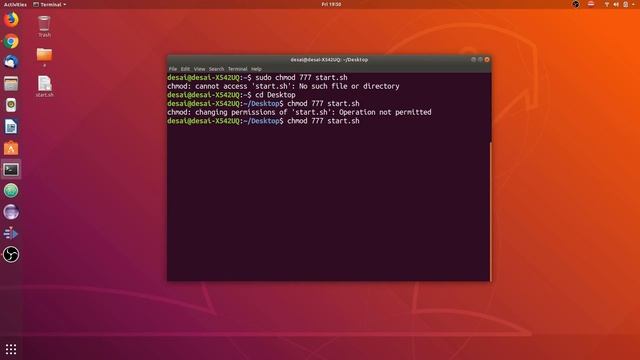The image size is (640, 360).
Task: Select start.sh file on desktop
Action: point(44,87)
